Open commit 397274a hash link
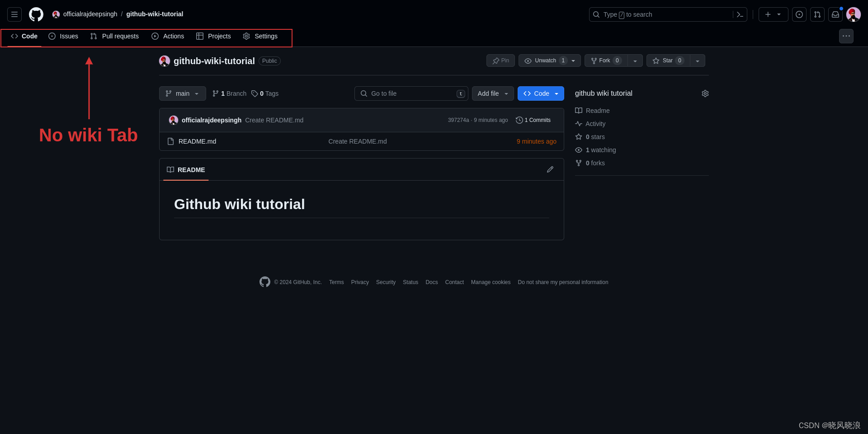This screenshot has height=434, width=868. 458,120
